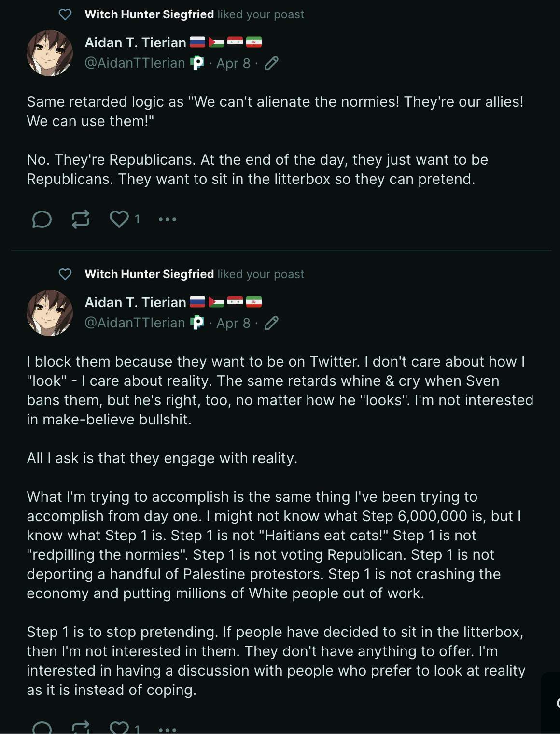Like the first post about Republicans
Viewport: 560px width, 734px height.
[119, 219]
